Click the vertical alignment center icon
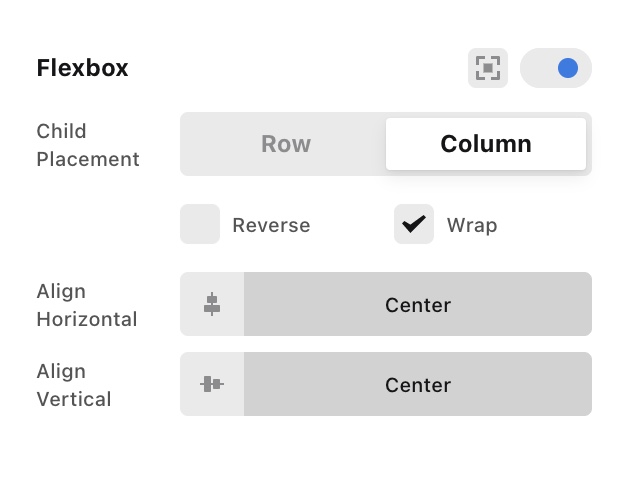The image size is (624, 482). pyautogui.click(x=212, y=384)
